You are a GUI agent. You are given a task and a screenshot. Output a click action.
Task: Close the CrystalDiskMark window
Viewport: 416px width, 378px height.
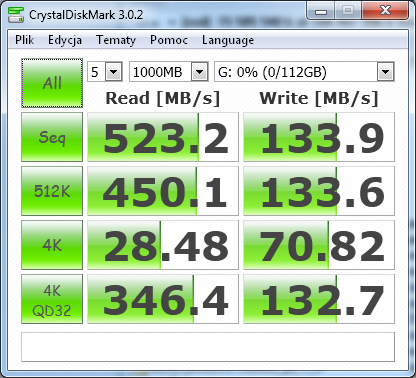pyautogui.click(x=385, y=11)
